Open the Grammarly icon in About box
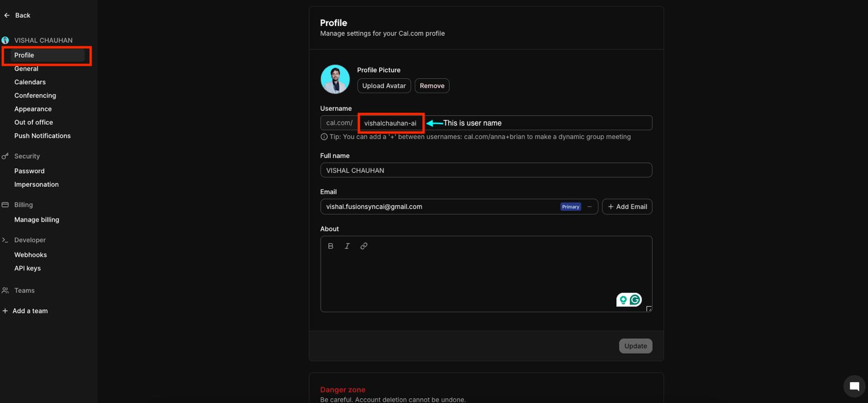Screen dimensions: 868x403 pyautogui.click(x=635, y=300)
